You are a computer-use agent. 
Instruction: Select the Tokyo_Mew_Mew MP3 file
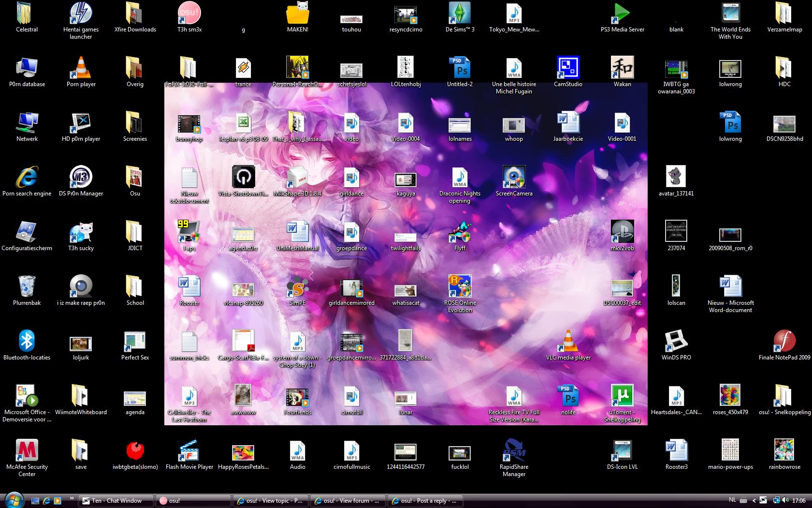pyautogui.click(x=514, y=18)
